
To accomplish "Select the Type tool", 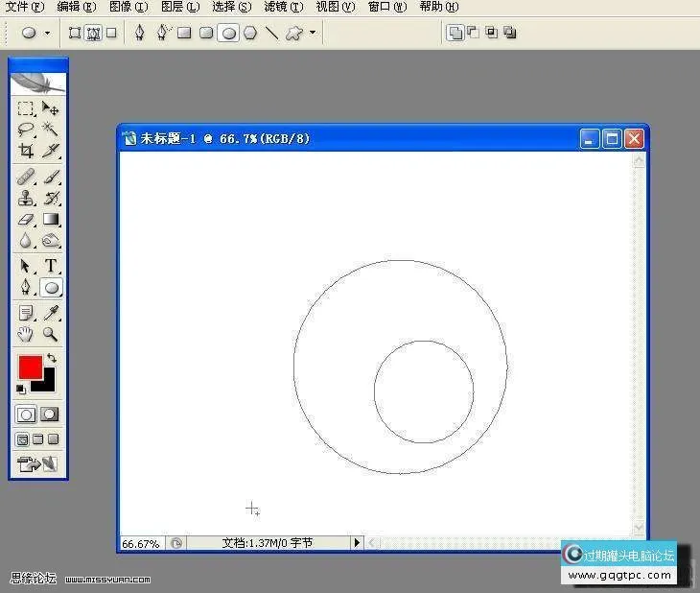I will tap(50, 266).
